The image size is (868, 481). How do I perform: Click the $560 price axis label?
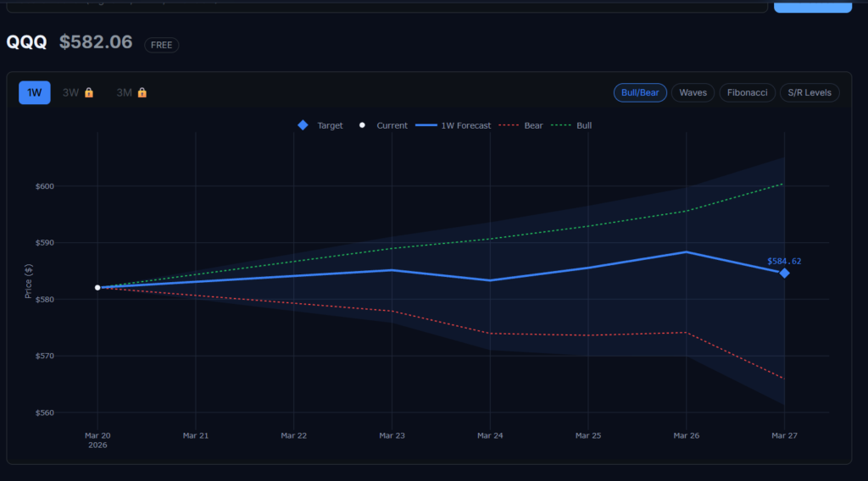pyautogui.click(x=45, y=413)
